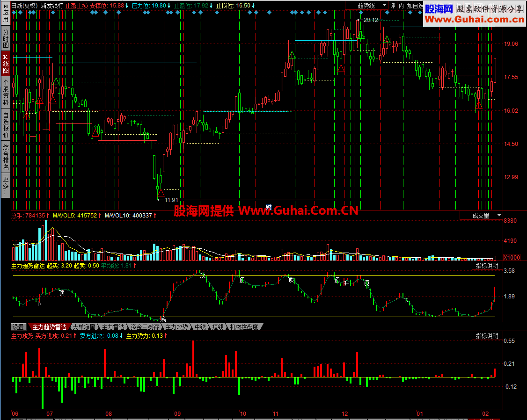Click the 支撑位: 15.88 value
The image size is (527, 420).
pos(109,6)
